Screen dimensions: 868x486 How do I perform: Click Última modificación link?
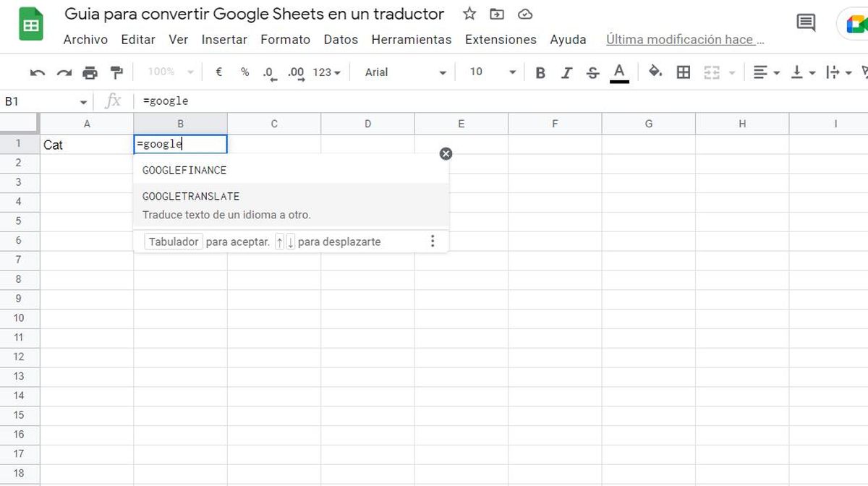[683, 39]
